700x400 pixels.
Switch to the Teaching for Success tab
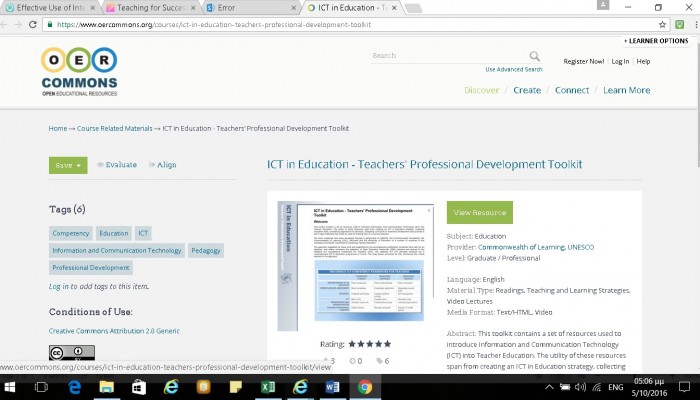click(x=145, y=7)
